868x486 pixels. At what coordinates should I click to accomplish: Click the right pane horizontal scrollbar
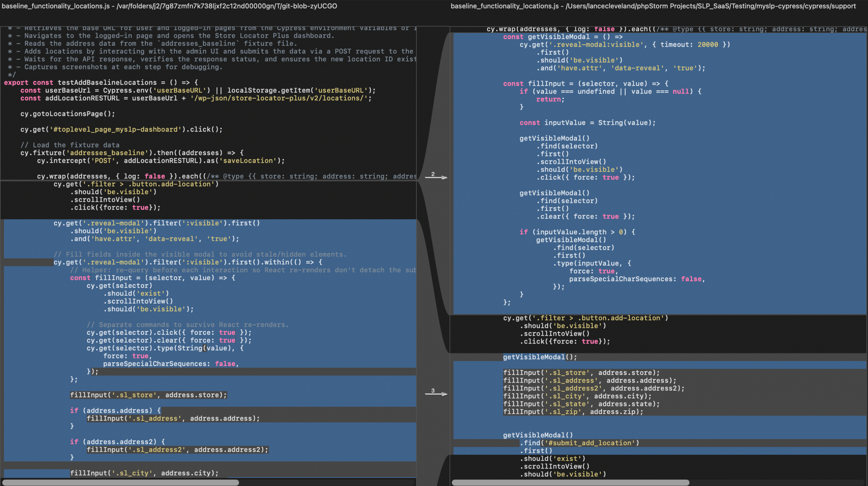[570, 482]
